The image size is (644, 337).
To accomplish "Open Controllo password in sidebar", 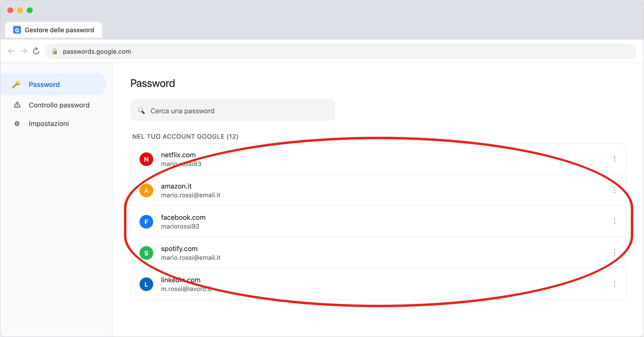I will 53,105.
